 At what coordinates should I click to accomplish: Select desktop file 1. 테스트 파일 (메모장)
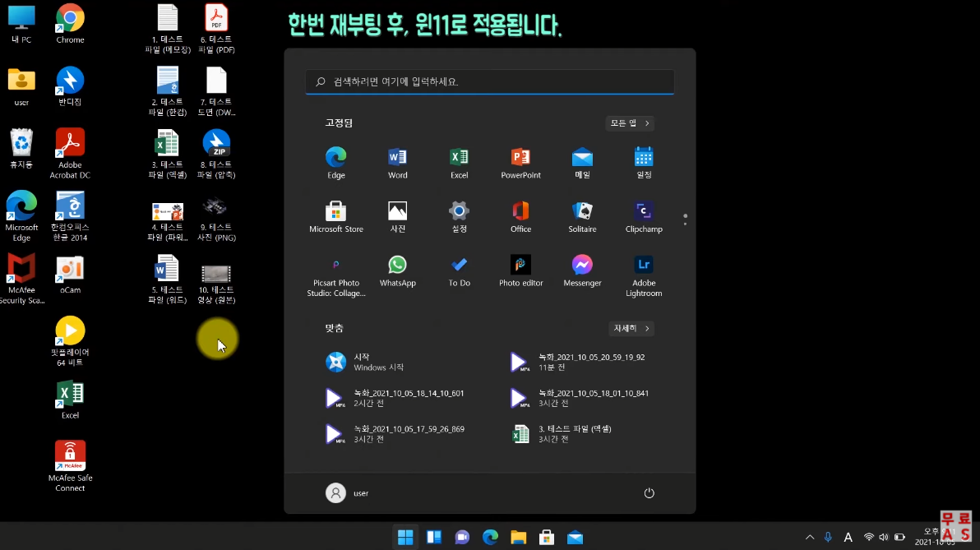click(x=168, y=29)
